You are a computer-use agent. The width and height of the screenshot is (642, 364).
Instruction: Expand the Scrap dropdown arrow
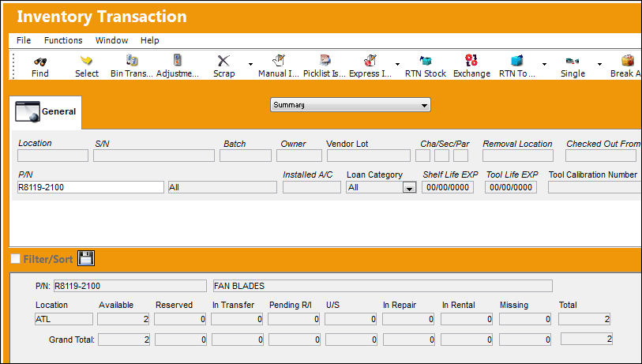pyautogui.click(x=250, y=64)
